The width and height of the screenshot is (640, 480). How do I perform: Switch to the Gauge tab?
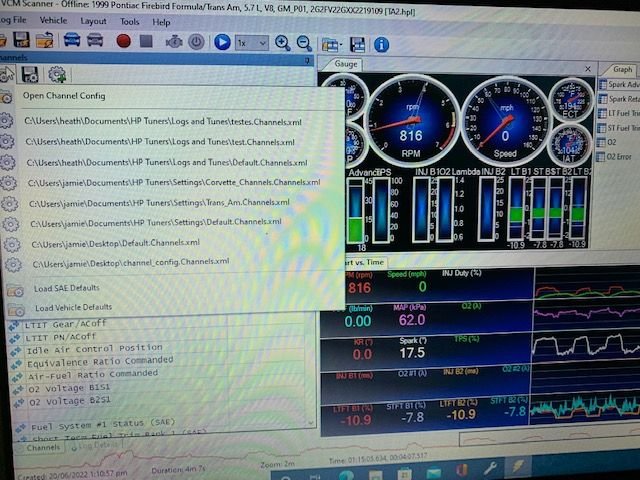pyautogui.click(x=346, y=64)
